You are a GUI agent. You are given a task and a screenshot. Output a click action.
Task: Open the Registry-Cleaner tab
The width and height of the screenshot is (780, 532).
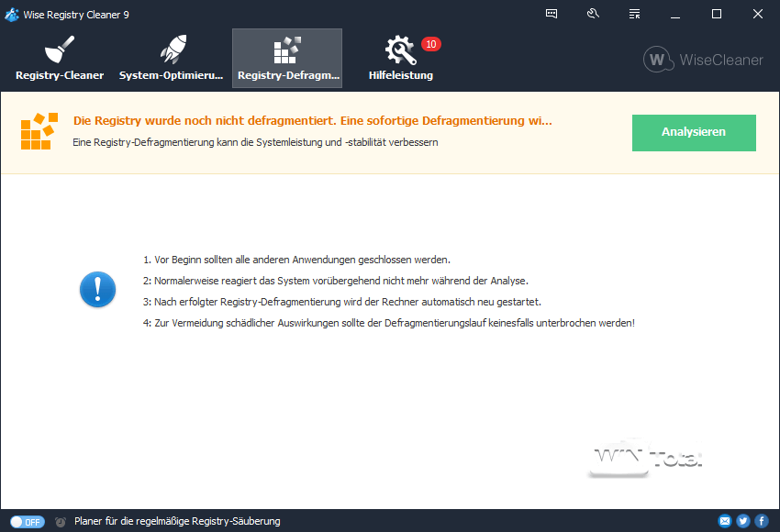click(x=60, y=58)
